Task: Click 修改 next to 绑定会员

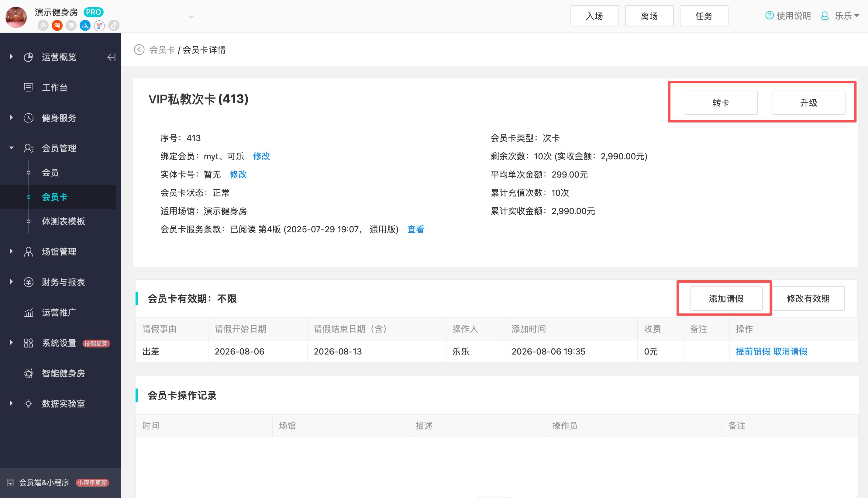Action: [x=261, y=156]
